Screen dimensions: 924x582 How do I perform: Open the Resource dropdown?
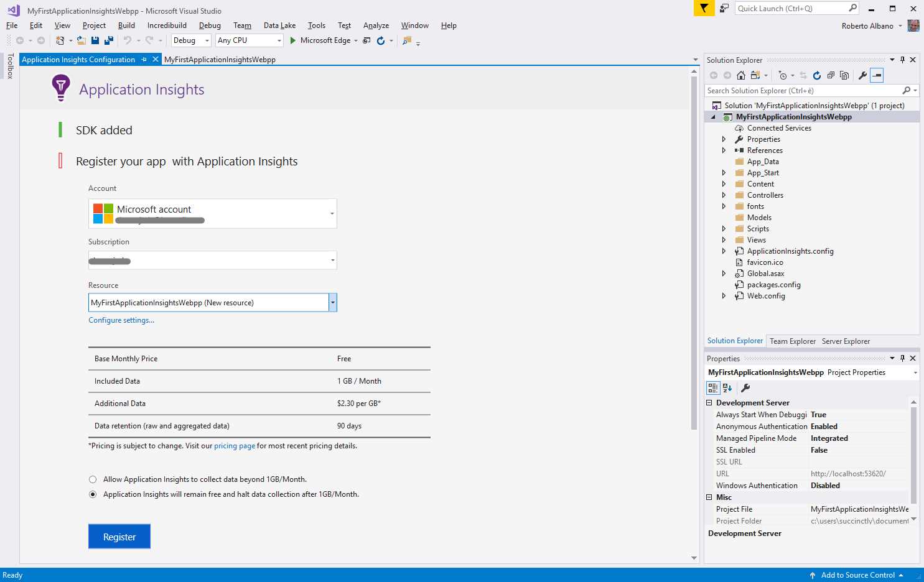(x=333, y=302)
